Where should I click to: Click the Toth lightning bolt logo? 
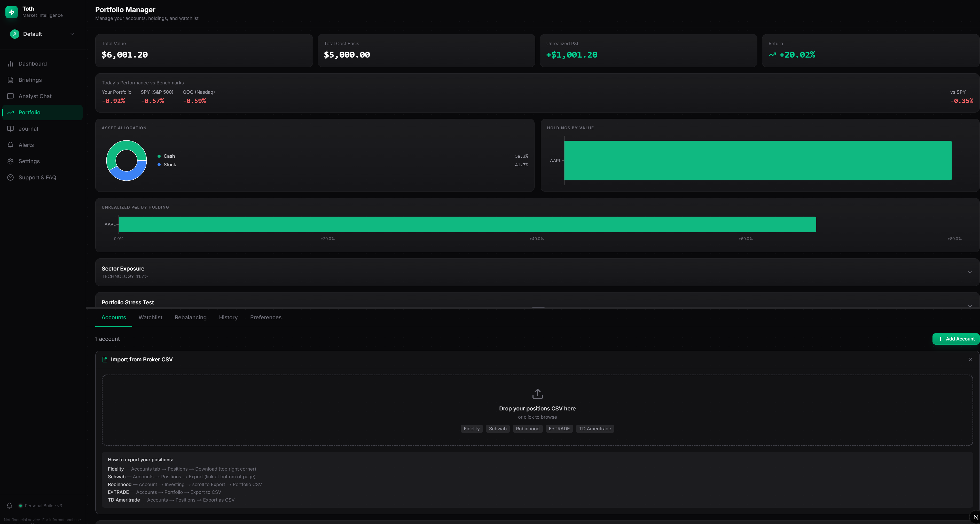pos(11,12)
